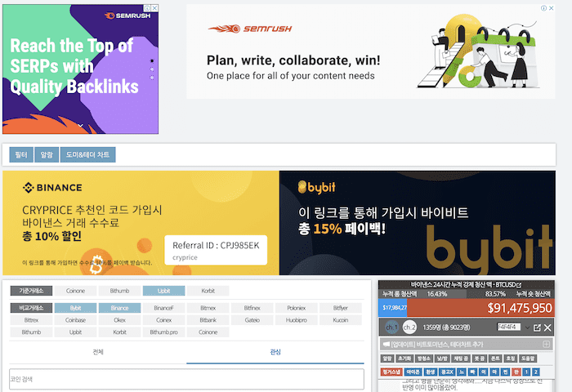Switch chat to ch.1
Viewport: 572px width, 392px height.
point(391,327)
